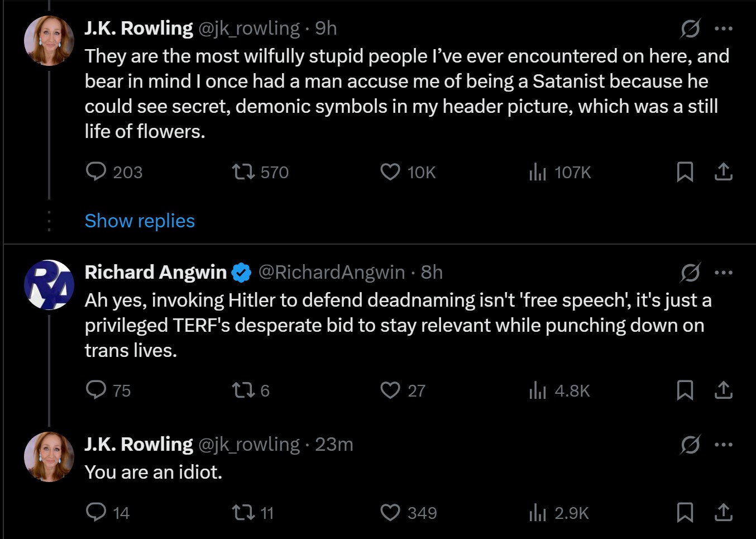View analytics for the 2.9K views tweet
The height and width of the screenshot is (539, 756).
(x=559, y=513)
